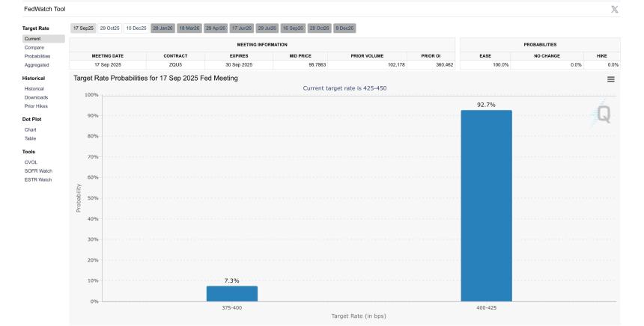Click the 400-425 probability bar

tap(486, 206)
